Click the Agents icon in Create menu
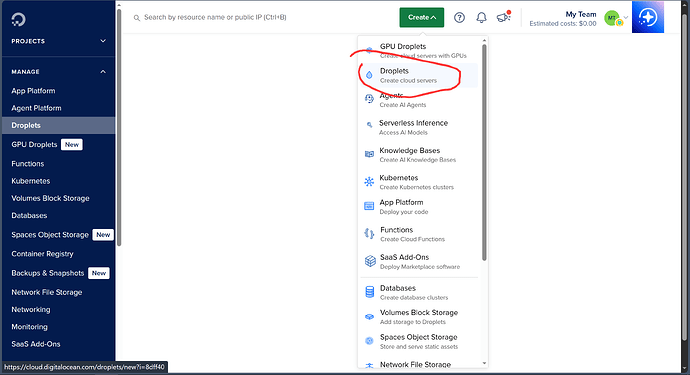The width and height of the screenshot is (690, 375). pos(369,99)
